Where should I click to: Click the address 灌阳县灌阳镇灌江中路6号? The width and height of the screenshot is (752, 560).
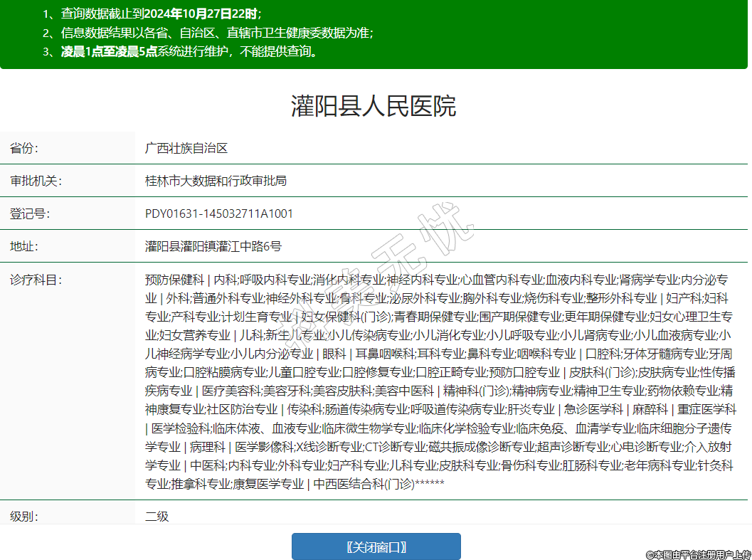213,246
